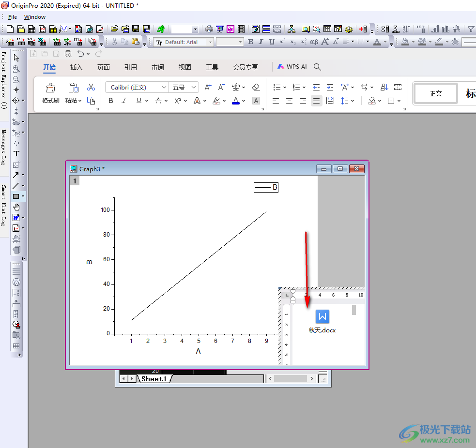The width and height of the screenshot is (476, 448).
Task: Click the WPS format painter icon
Action: [x=50, y=88]
